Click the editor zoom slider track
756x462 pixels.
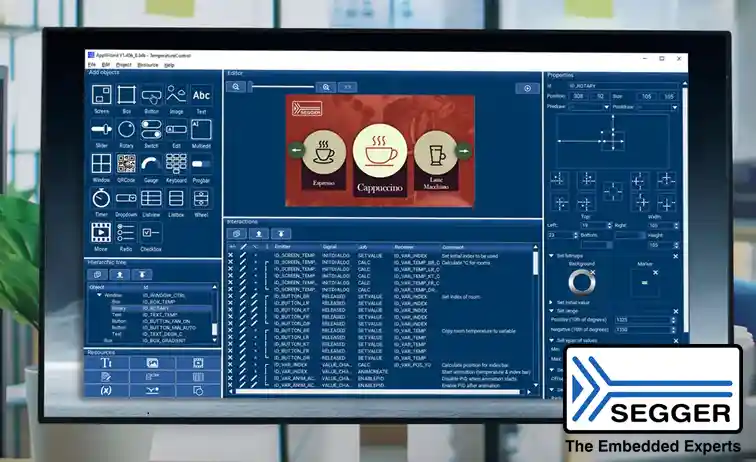click(x=283, y=87)
